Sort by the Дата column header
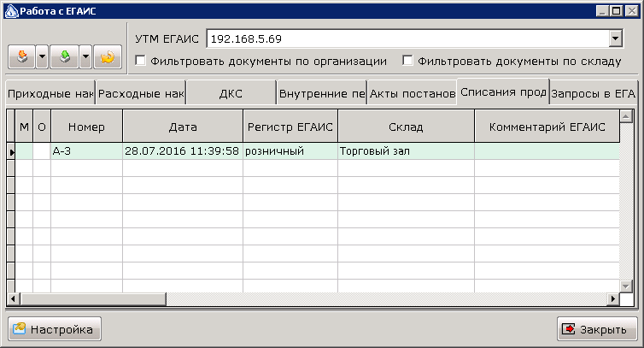The width and height of the screenshot is (644, 348). 183,127
